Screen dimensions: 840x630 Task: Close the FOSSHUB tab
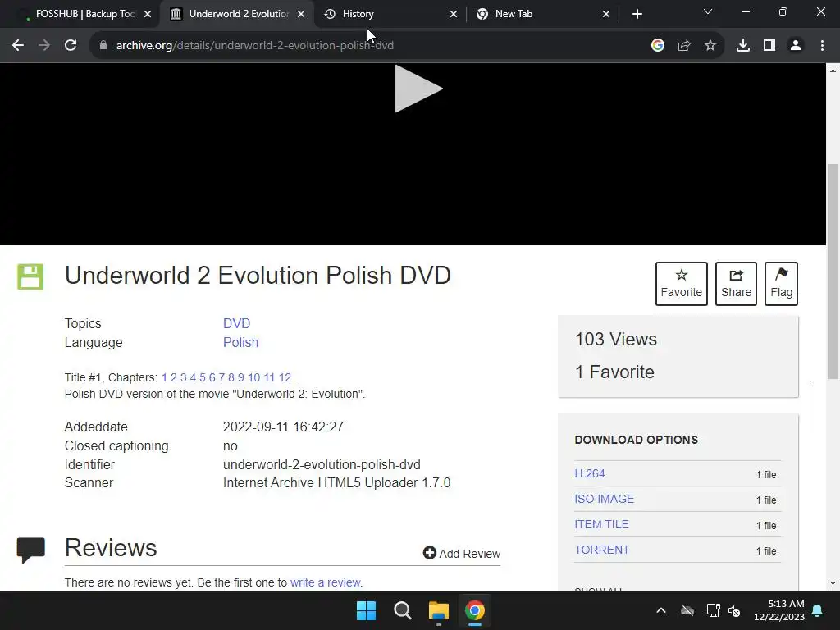coord(148,14)
